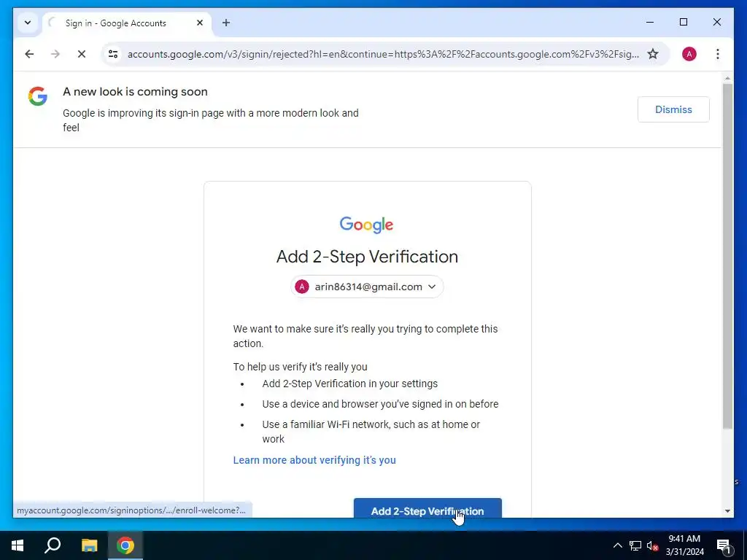Click the Google G logo in banner
The width and height of the screenshot is (747, 560).
coord(38,96)
